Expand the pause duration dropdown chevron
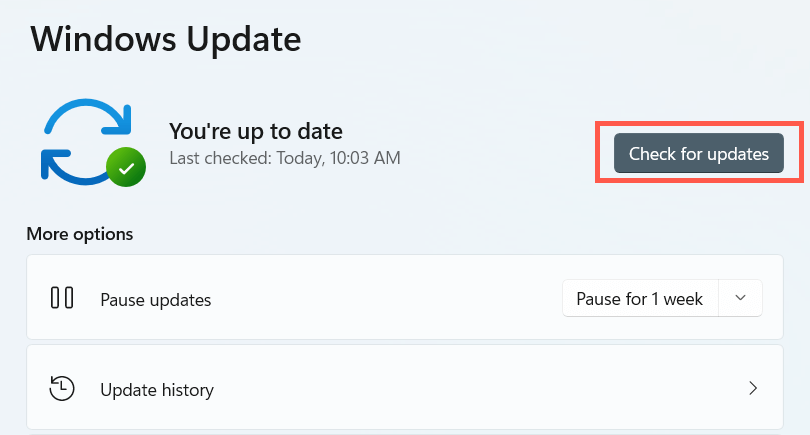Viewport: 810px width, 435px height. pos(740,298)
